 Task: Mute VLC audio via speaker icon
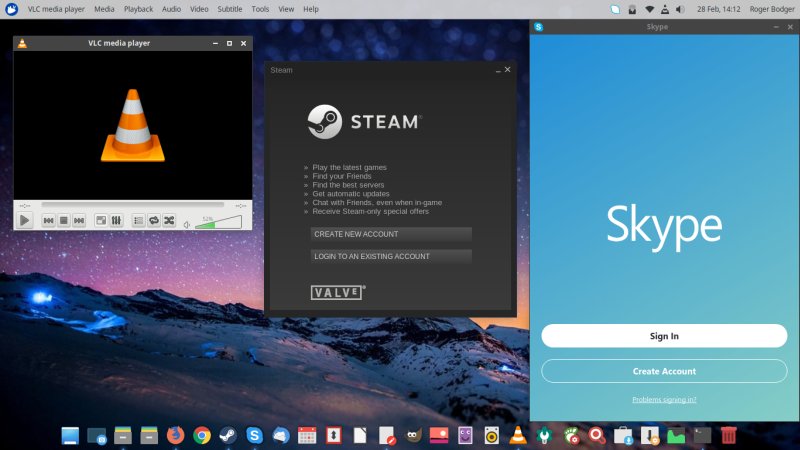(187, 224)
